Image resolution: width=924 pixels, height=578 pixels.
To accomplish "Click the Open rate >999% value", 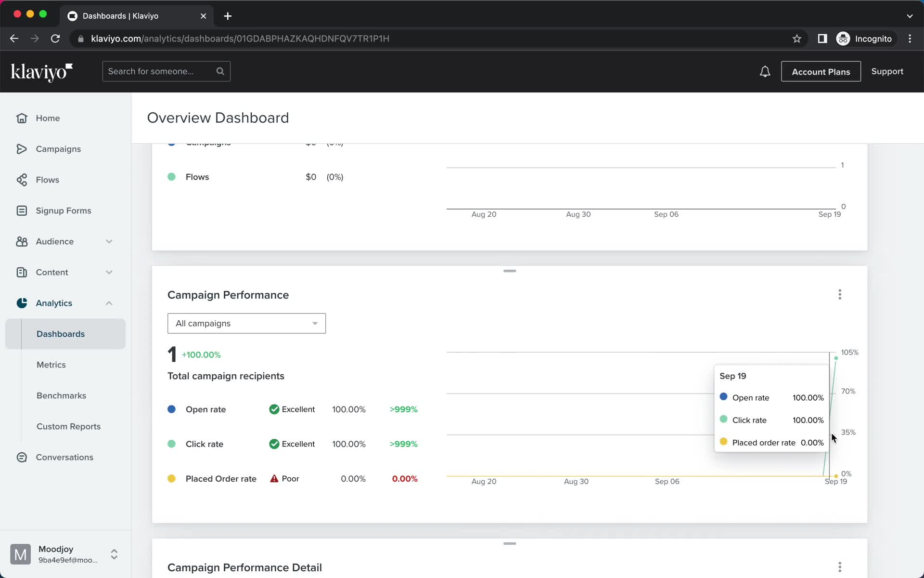I will pos(403,409).
